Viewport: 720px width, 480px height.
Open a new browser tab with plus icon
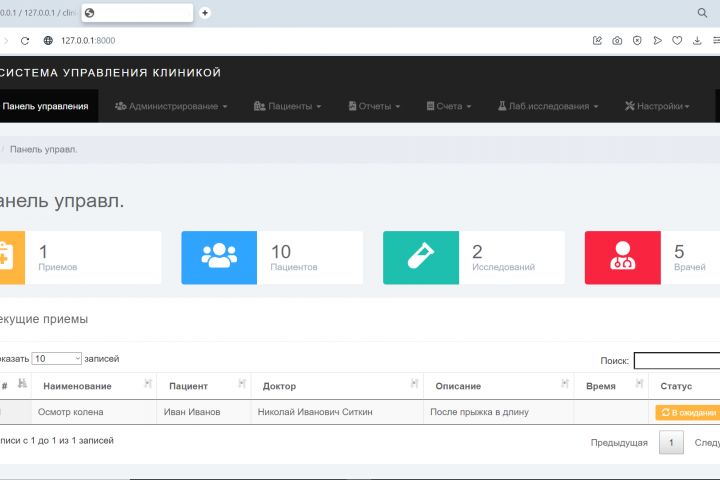coord(205,13)
